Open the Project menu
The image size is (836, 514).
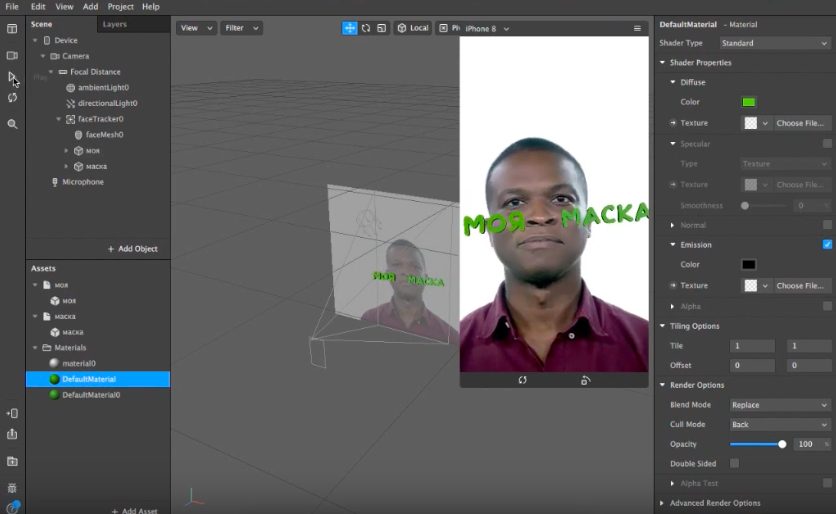point(120,6)
